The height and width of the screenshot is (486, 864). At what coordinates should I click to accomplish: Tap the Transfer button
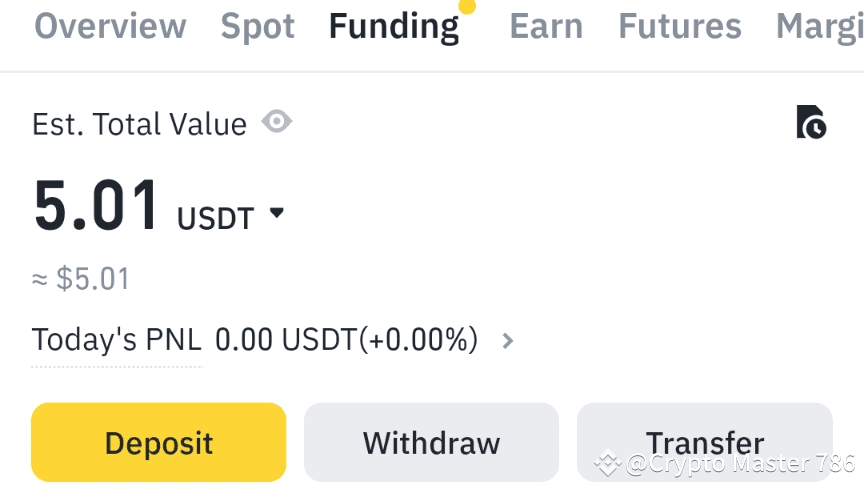coord(705,442)
